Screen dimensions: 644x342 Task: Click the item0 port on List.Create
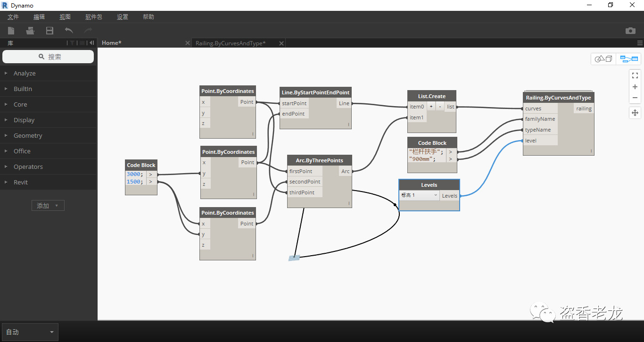pos(417,107)
